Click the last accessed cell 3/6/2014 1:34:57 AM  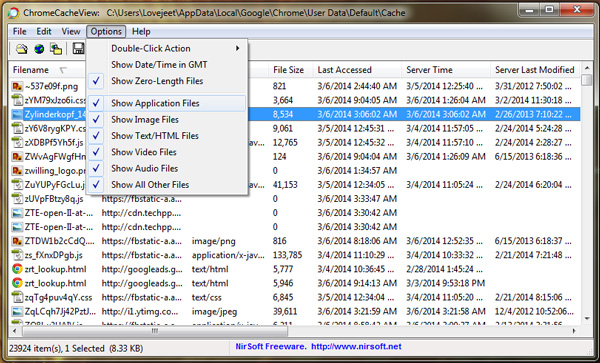[357, 171]
